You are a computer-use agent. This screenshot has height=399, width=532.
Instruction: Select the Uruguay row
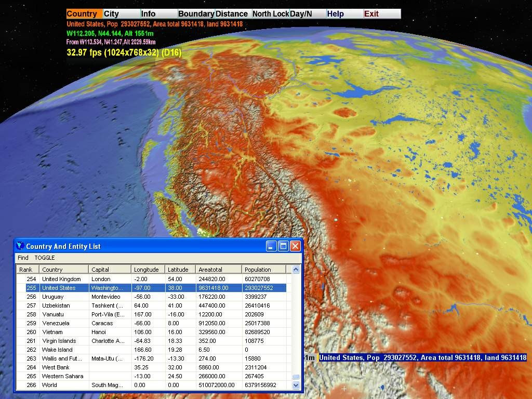[152, 297]
